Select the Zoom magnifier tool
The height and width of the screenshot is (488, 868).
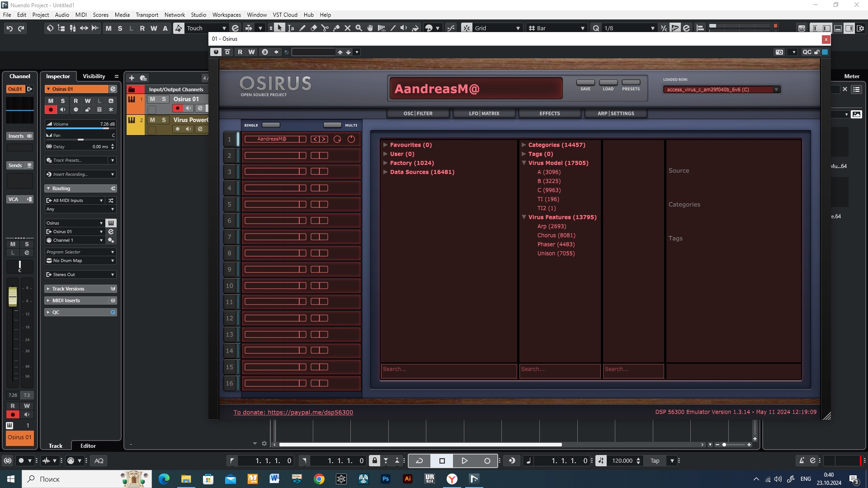tap(359, 28)
